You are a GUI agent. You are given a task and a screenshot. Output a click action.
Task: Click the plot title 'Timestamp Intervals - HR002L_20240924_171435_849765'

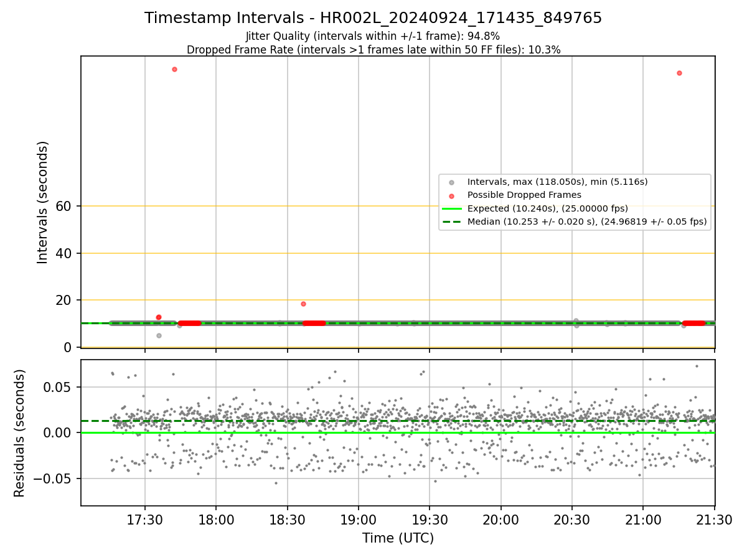coord(374,18)
